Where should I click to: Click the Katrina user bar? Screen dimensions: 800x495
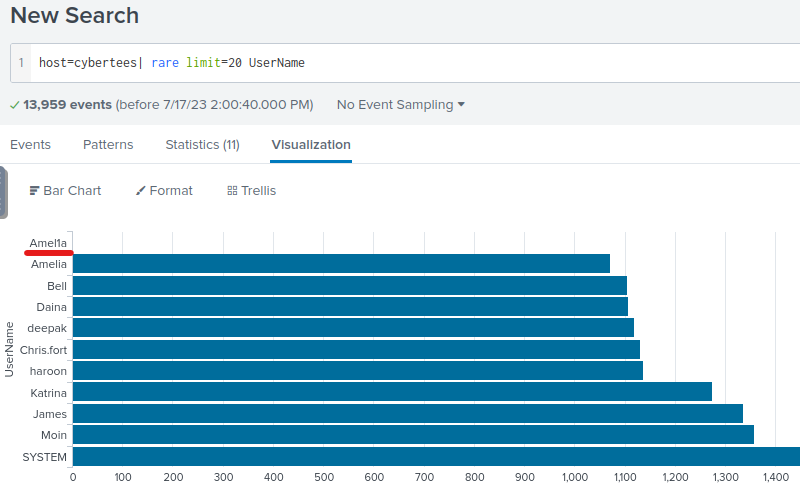(x=392, y=392)
